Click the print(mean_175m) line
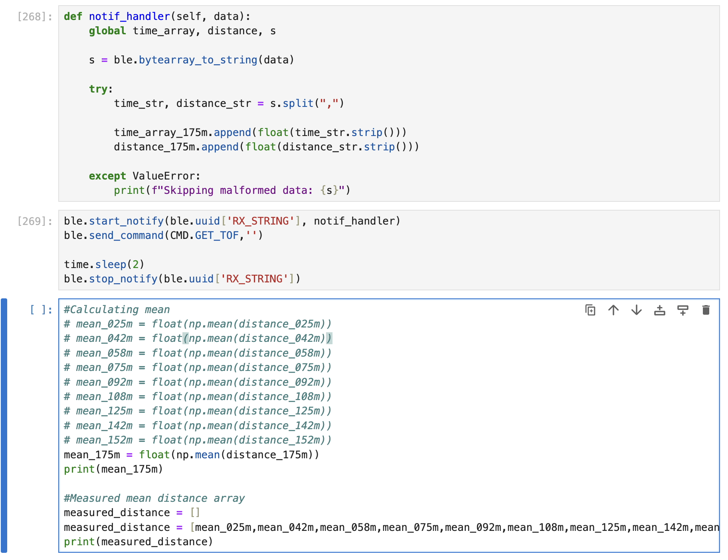Viewport: 728px width, 560px height. (x=114, y=469)
